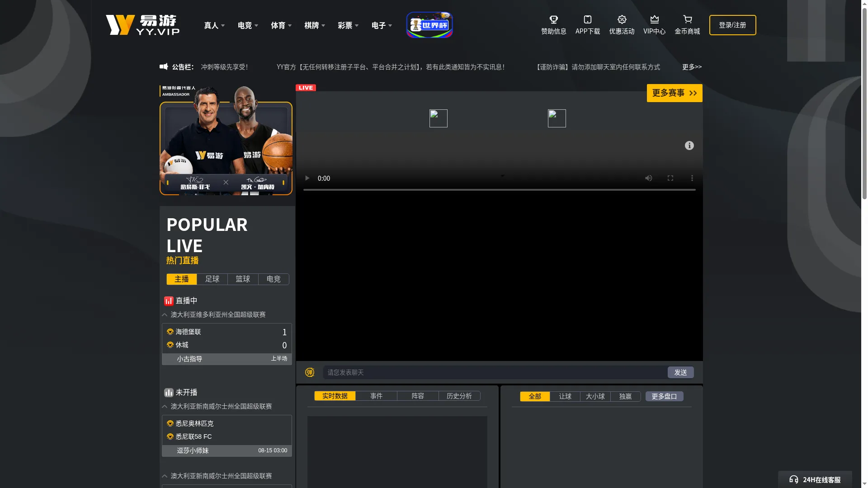
Task: Select the 主播 tab
Action: tap(182, 279)
